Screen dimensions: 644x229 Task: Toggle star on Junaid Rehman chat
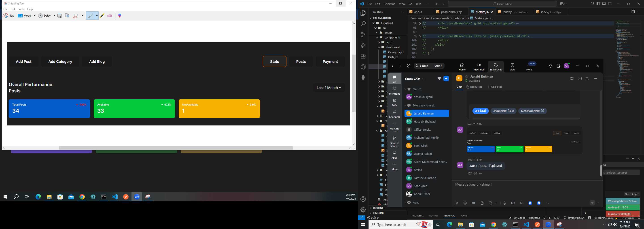coord(467,76)
